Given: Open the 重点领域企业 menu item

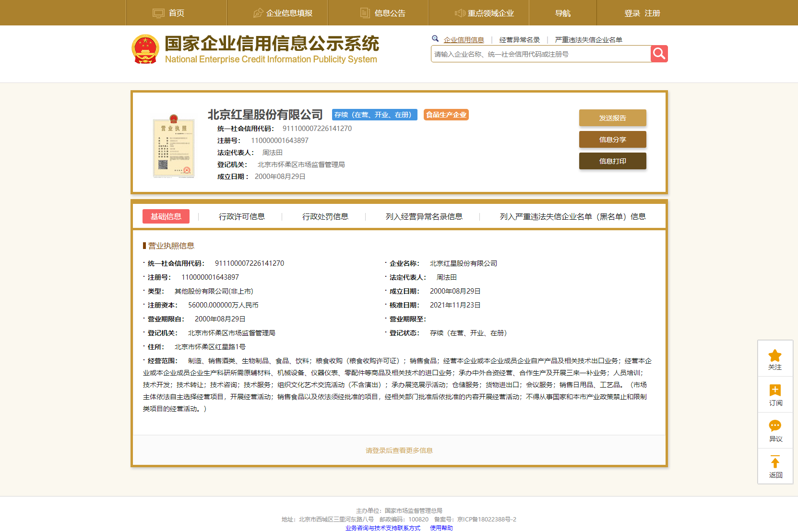Looking at the screenshot, I should click(490, 13).
